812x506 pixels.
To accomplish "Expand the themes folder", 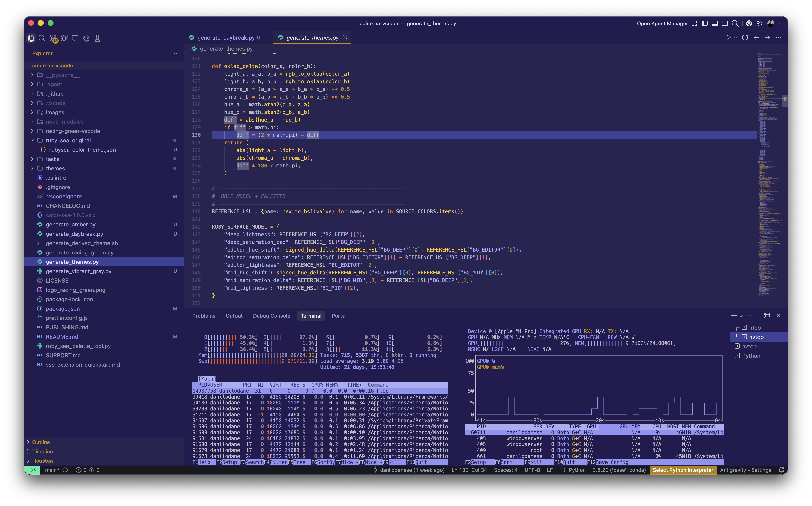I will tap(55, 168).
